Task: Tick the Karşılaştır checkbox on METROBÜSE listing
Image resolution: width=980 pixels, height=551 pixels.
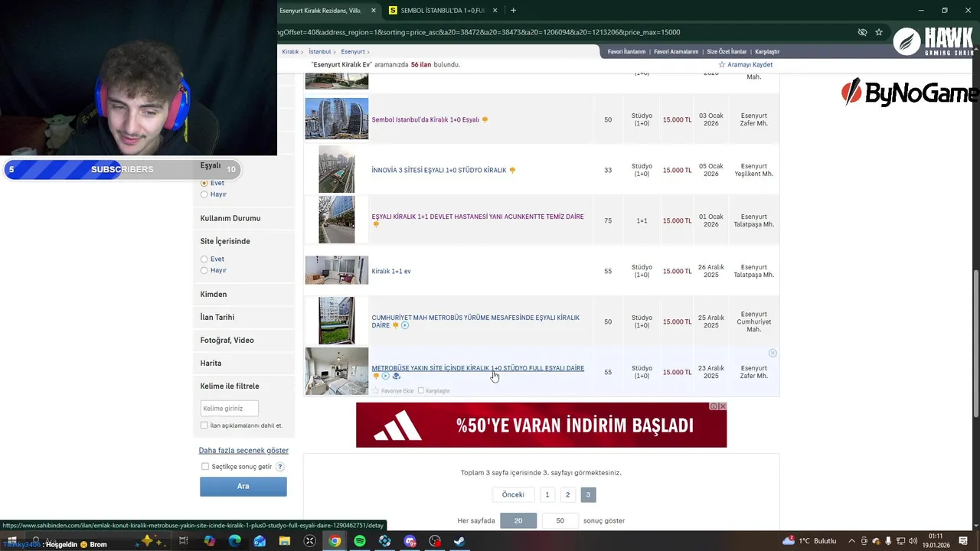Action: click(x=420, y=391)
